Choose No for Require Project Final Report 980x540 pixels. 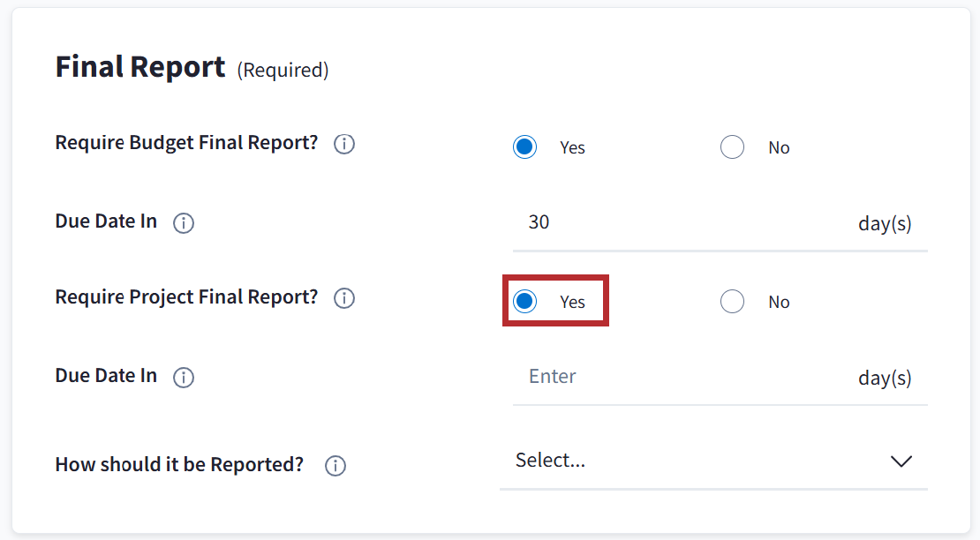coord(732,302)
